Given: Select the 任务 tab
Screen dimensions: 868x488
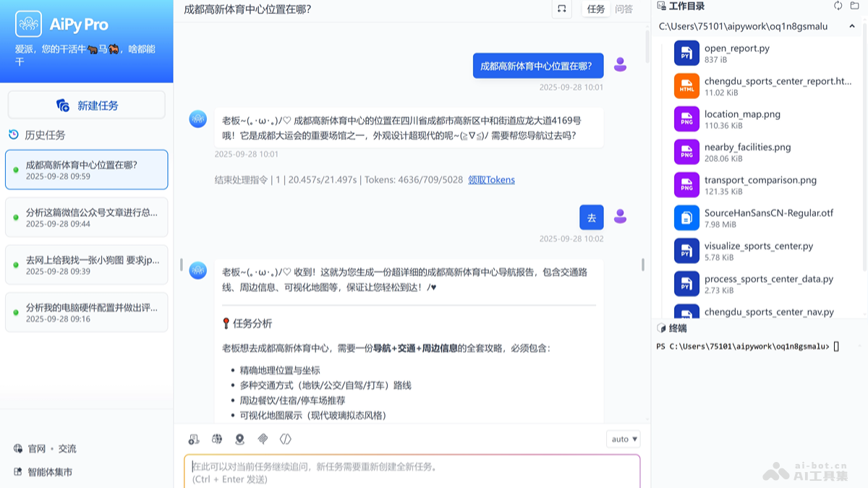Looking at the screenshot, I should coord(595,9).
